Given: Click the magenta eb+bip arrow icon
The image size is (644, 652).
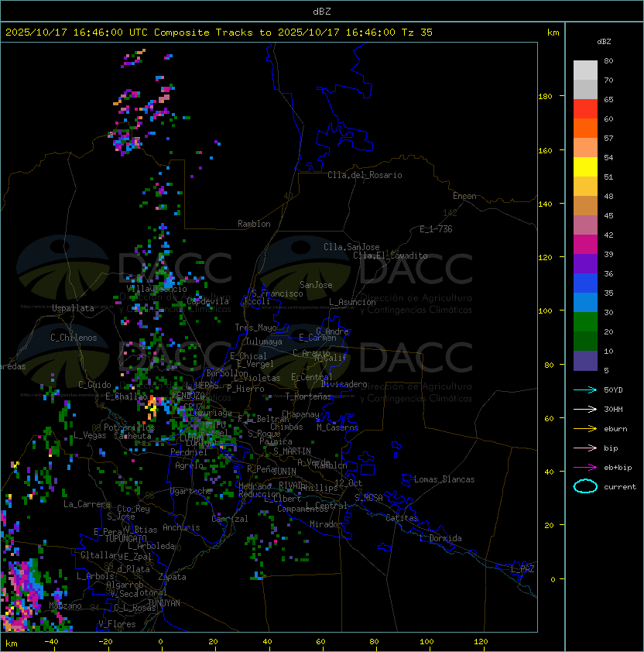Looking at the screenshot, I should (585, 468).
